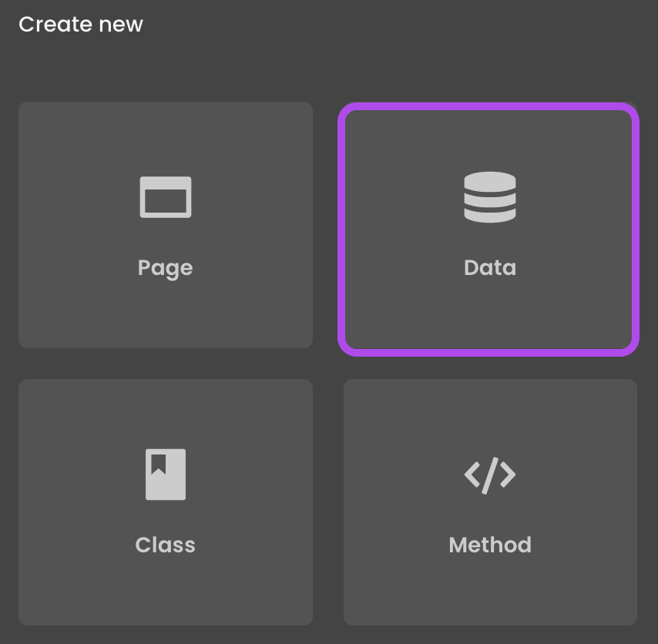The width and height of the screenshot is (658, 644).
Task: Select the Class label text
Action: click(166, 545)
